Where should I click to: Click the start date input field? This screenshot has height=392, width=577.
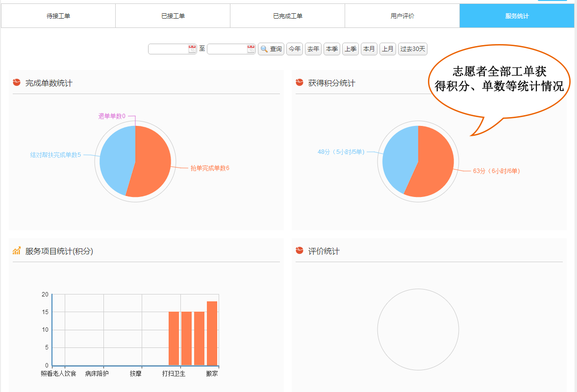pos(168,49)
